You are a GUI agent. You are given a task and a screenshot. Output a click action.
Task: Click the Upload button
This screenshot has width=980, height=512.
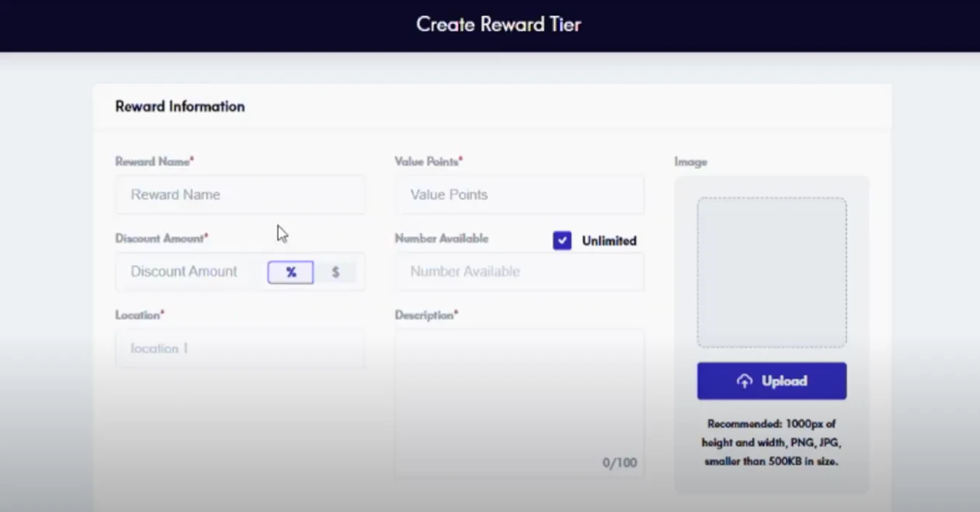(x=771, y=380)
